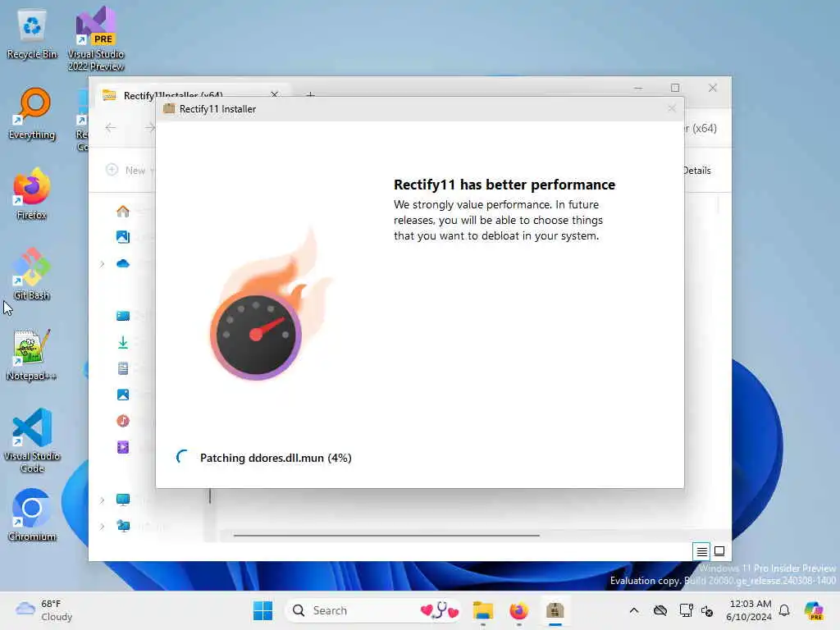
Task: Open Copilot preview icon in taskbar
Action: (x=815, y=610)
